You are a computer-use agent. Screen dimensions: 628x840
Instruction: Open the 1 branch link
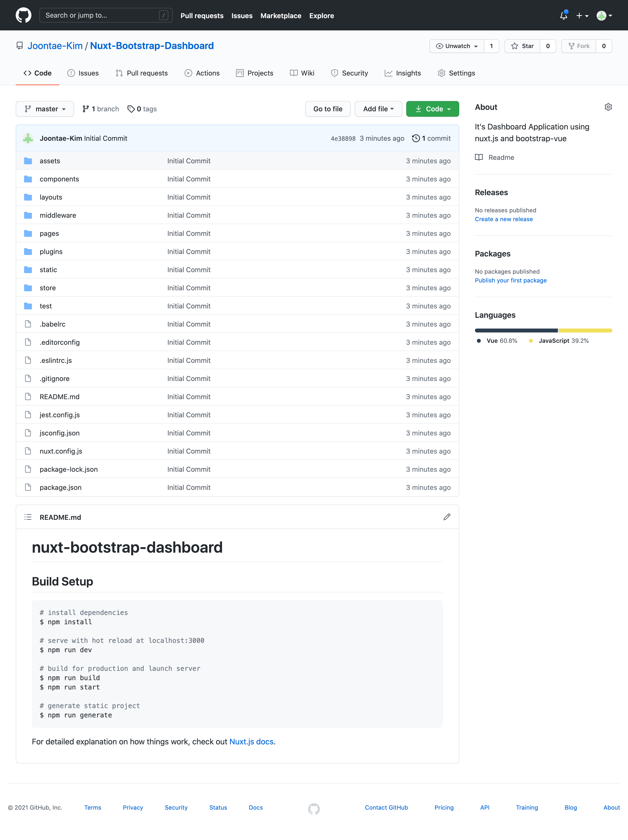click(101, 109)
